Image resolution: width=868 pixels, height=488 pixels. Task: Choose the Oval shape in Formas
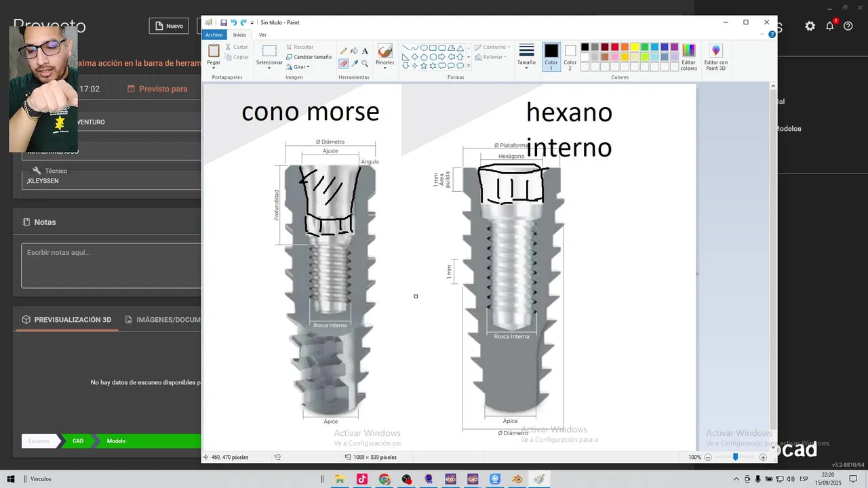tap(424, 48)
